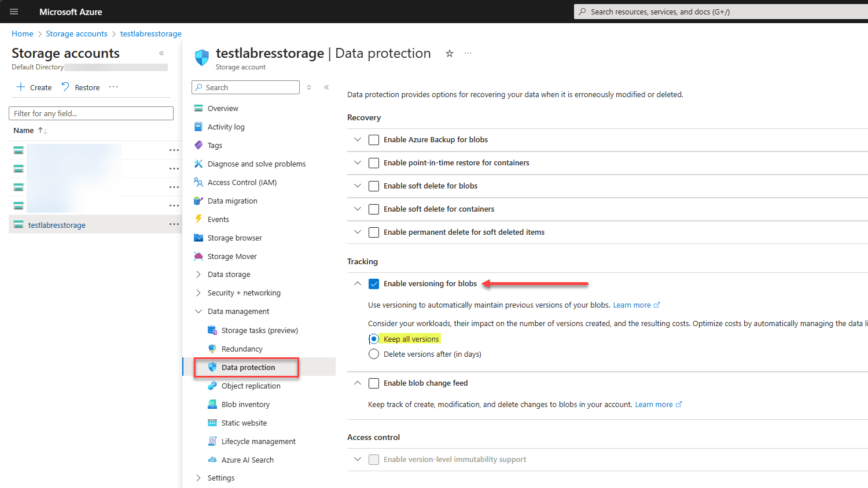Click the Storage tasks (preview) icon
Screen dimensions: 868x488
point(212,330)
